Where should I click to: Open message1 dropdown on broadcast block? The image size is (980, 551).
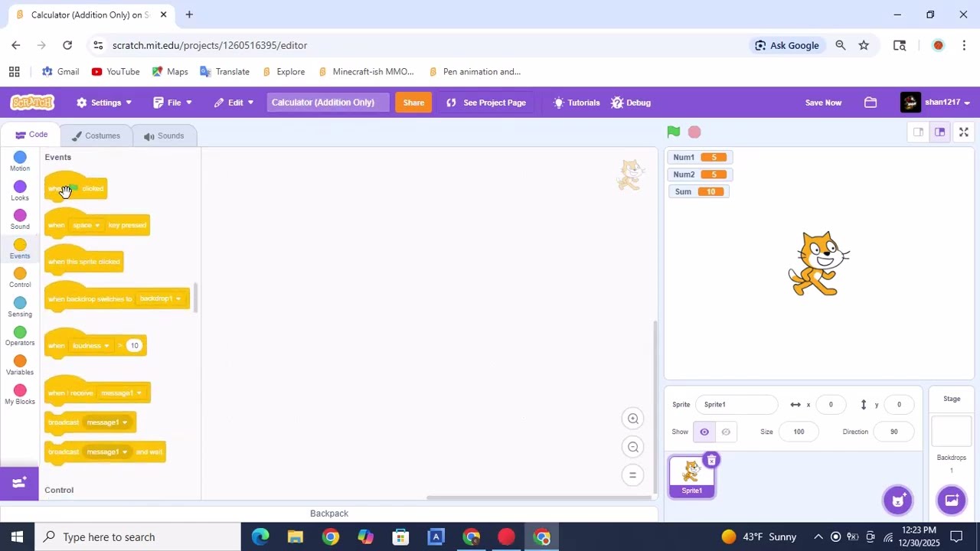[106, 422]
